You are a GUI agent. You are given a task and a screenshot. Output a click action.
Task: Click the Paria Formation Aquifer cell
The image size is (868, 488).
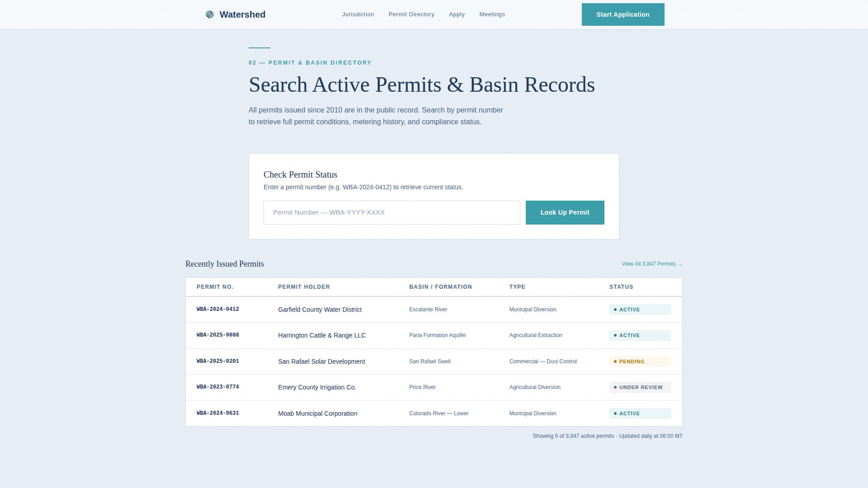click(x=438, y=335)
